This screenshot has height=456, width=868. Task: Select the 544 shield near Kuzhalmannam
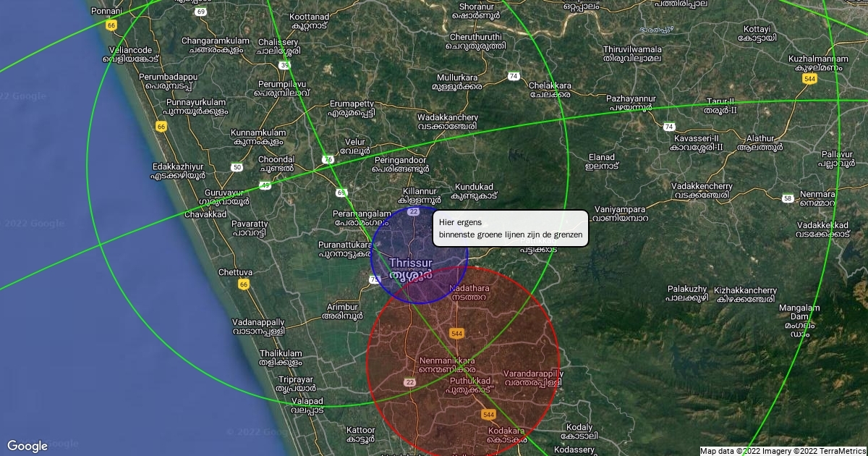pyautogui.click(x=809, y=79)
